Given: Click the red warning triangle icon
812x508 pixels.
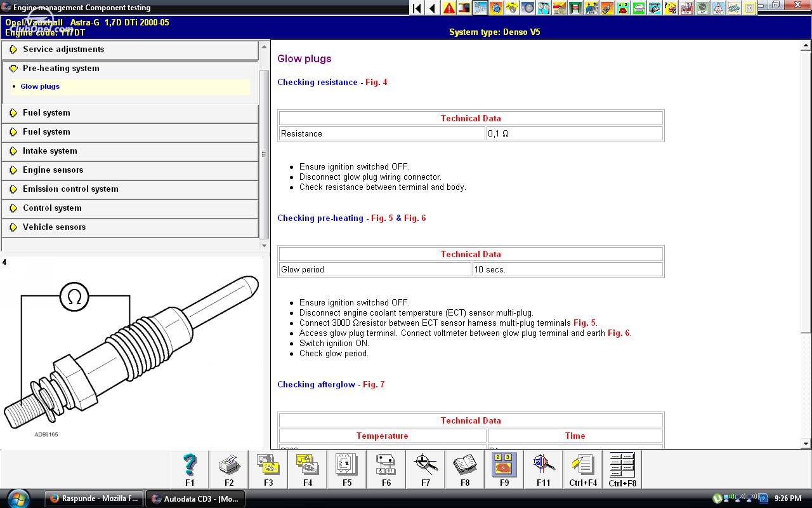Looking at the screenshot, I should (449, 8).
